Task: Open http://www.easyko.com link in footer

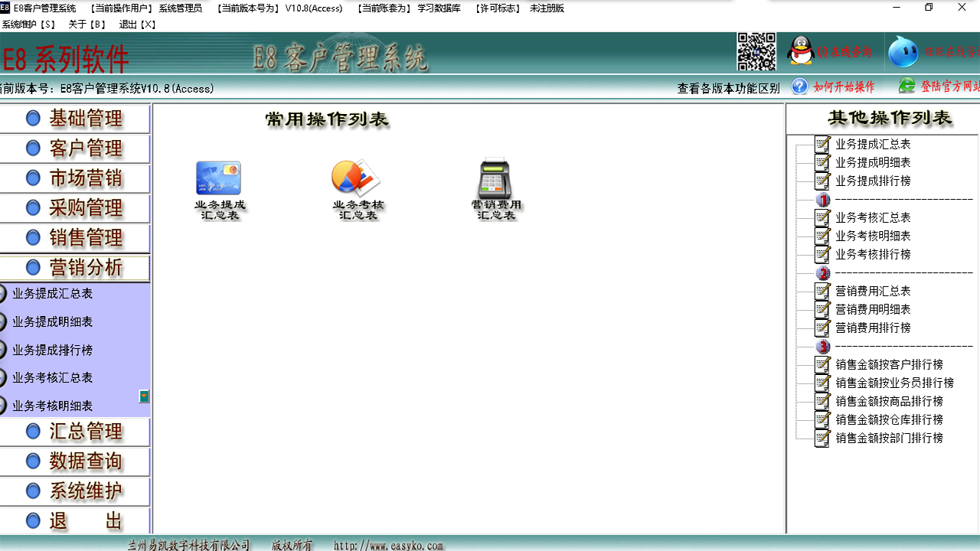Action: pos(388,546)
